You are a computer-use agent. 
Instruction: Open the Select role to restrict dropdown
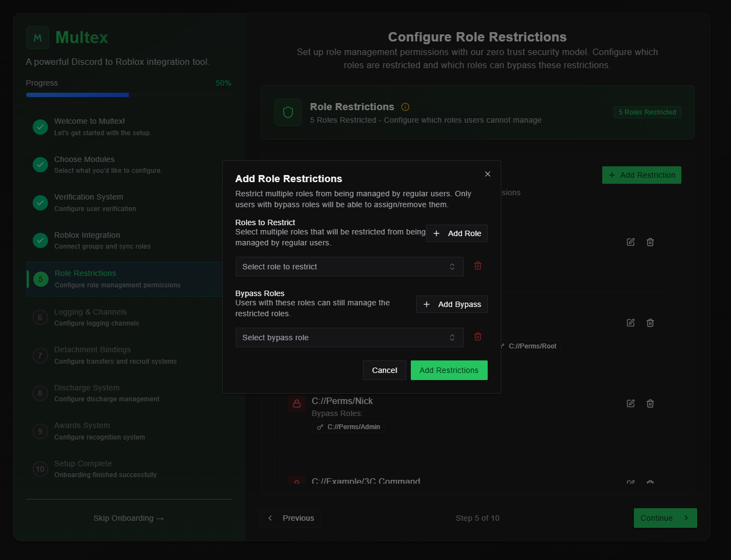[349, 267]
